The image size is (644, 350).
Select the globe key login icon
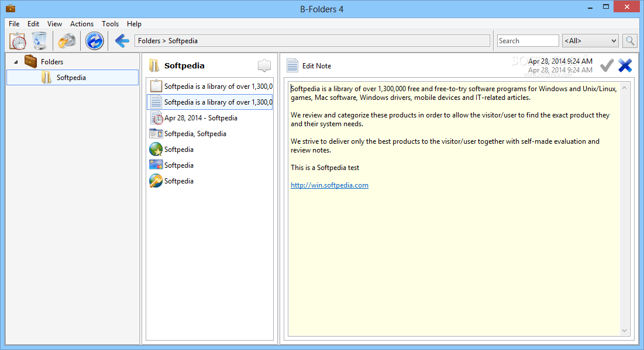pyautogui.click(x=156, y=181)
